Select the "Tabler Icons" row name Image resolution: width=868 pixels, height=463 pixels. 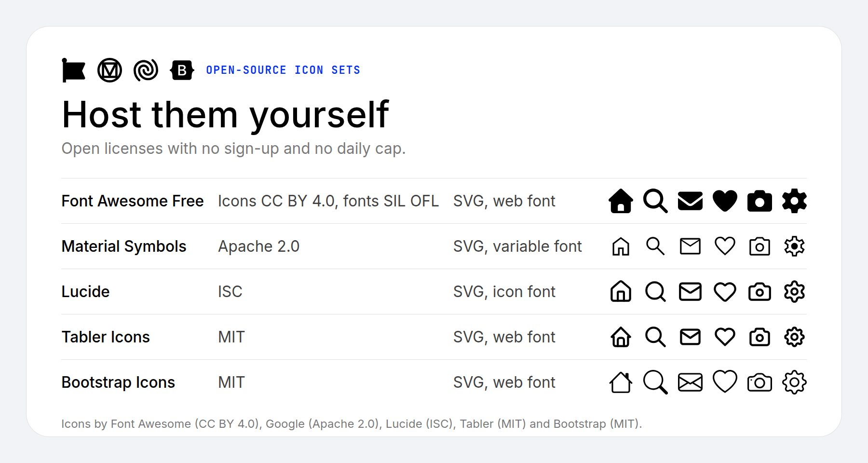(106, 337)
